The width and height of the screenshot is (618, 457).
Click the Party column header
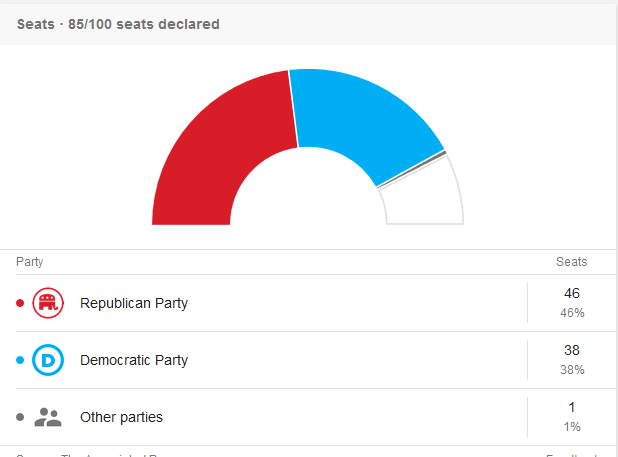(30, 262)
